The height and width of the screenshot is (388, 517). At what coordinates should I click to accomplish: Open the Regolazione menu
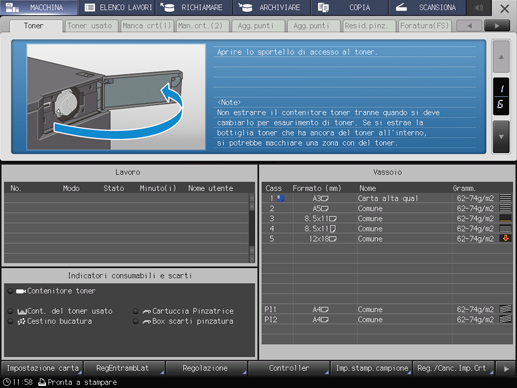point(207,368)
